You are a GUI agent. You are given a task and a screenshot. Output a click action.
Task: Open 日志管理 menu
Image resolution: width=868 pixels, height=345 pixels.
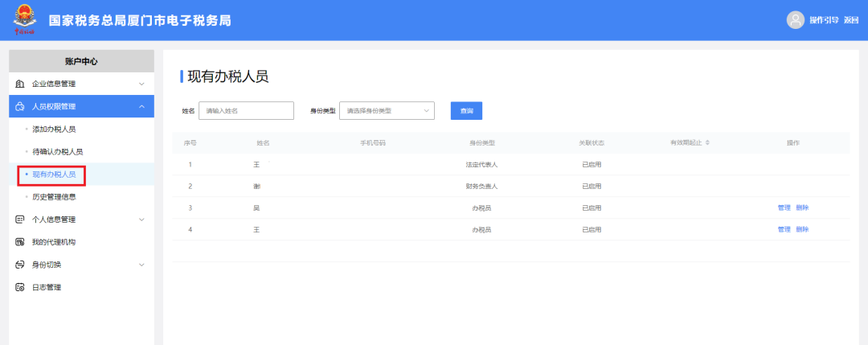pos(81,287)
